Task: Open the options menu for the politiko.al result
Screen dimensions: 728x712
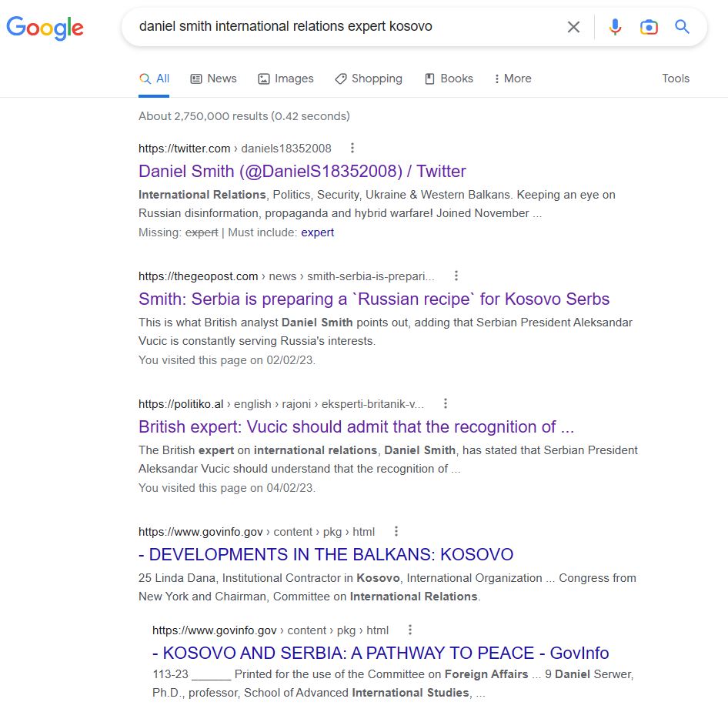Action: point(446,403)
